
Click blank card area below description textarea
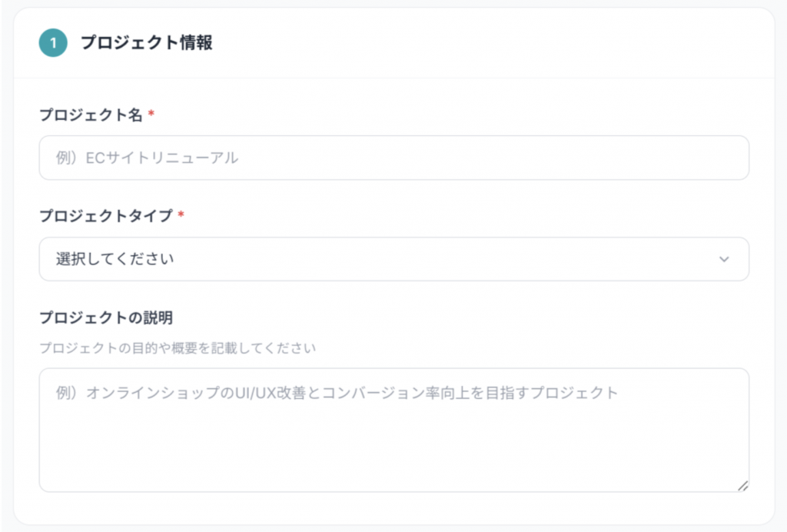[393, 509]
